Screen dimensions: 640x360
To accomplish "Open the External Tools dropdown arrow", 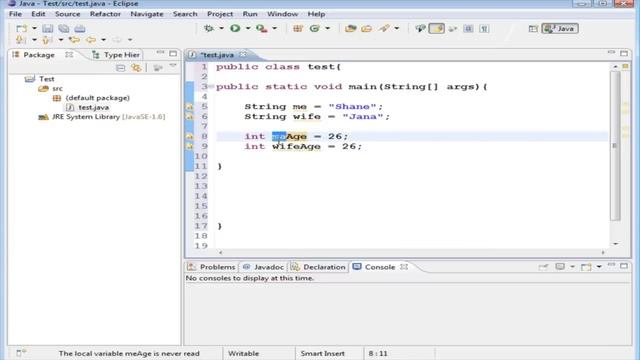I will pyautogui.click(x=274, y=29).
